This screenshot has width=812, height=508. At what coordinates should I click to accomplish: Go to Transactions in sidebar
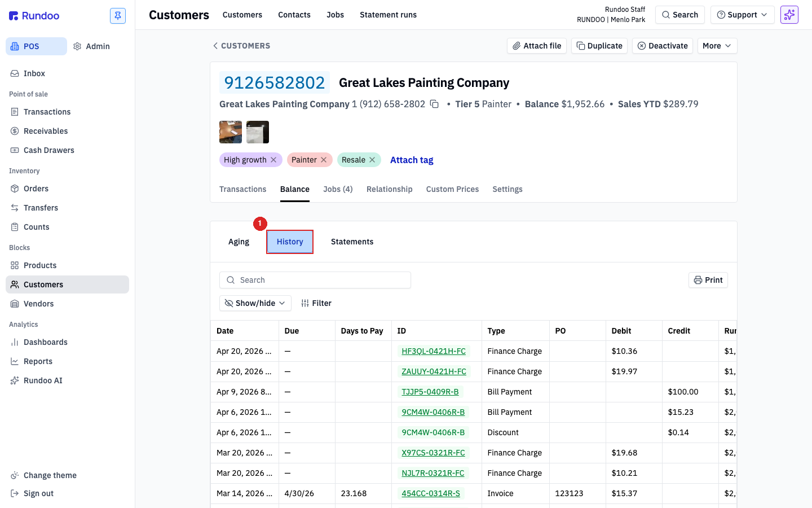68,112
